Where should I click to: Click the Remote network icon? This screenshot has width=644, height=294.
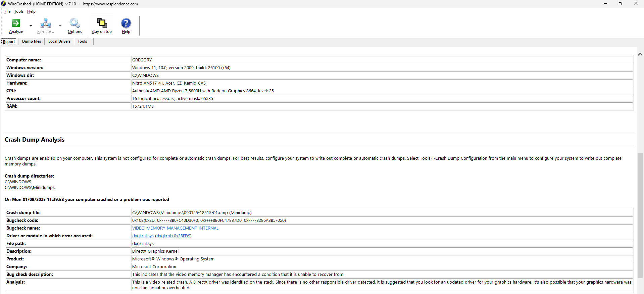click(46, 23)
